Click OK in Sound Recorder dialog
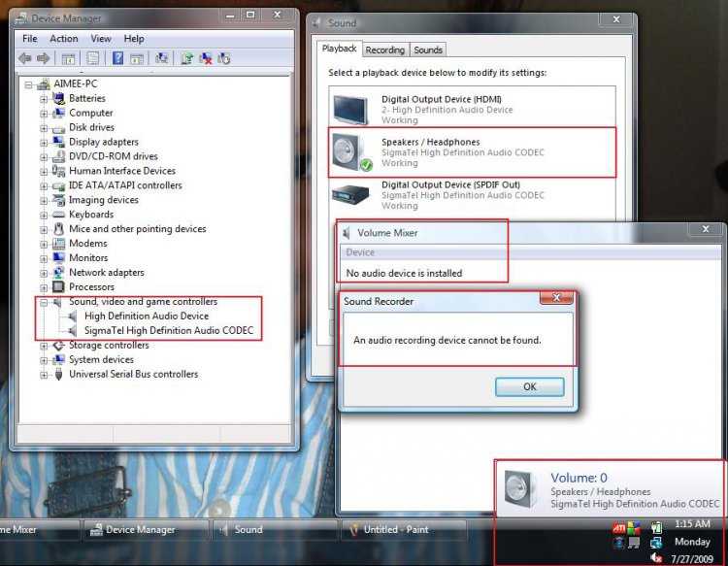 [x=530, y=386]
